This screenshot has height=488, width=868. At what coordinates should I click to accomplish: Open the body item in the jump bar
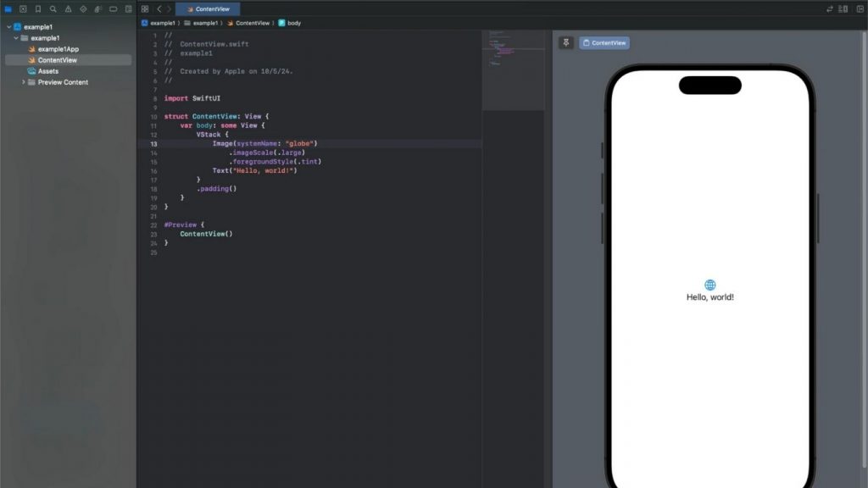(295, 22)
